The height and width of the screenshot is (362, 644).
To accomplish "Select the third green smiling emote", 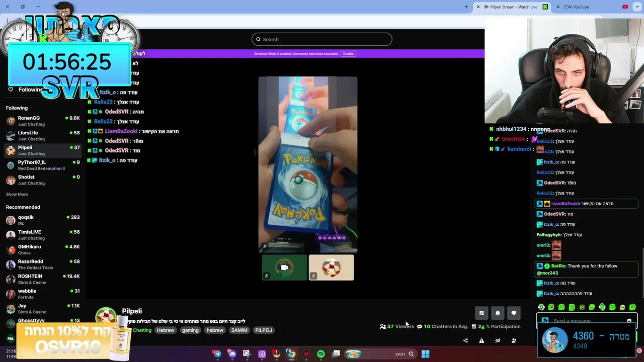I will (561, 307).
